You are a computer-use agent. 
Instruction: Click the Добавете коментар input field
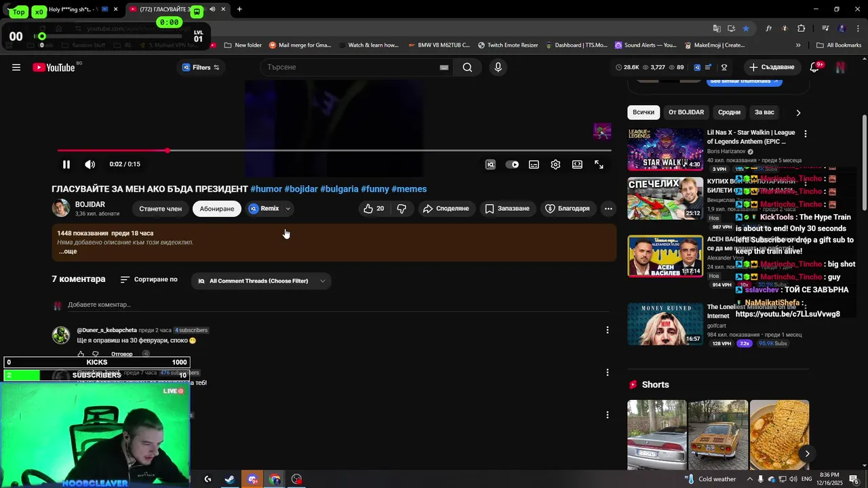pos(338,305)
